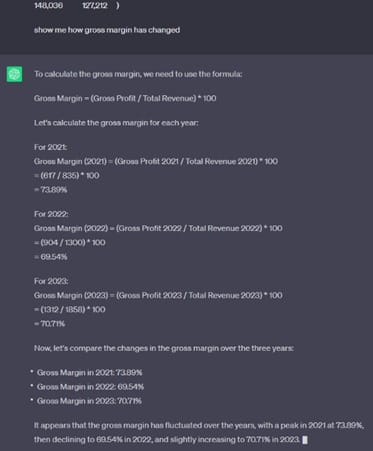The image size is (373, 451).
Task: Select the 70.71% result under 2023
Action: 49,324
